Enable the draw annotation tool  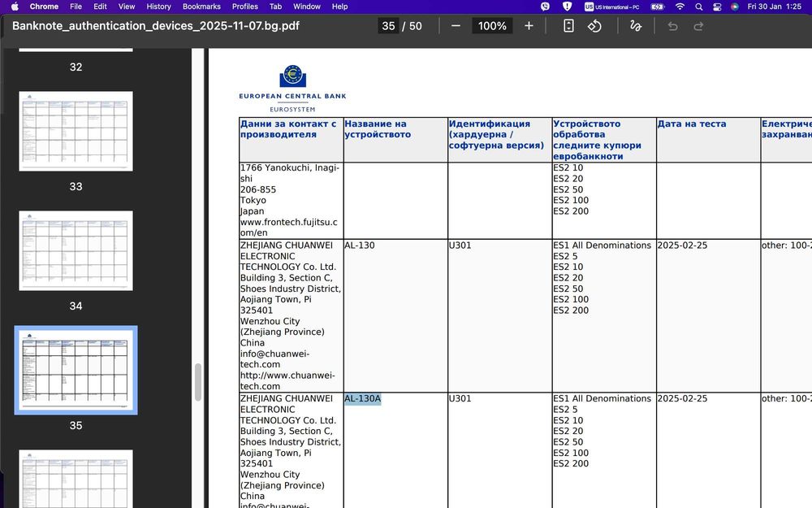coord(636,26)
